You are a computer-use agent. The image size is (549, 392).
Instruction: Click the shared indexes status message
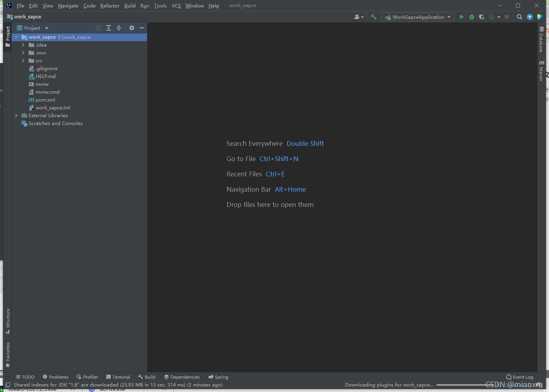pos(118,385)
